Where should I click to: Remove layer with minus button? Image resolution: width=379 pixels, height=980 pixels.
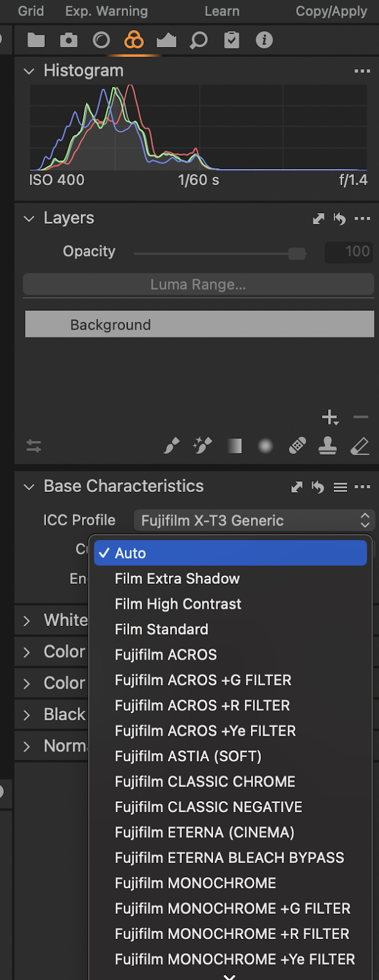pyautogui.click(x=361, y=418)
